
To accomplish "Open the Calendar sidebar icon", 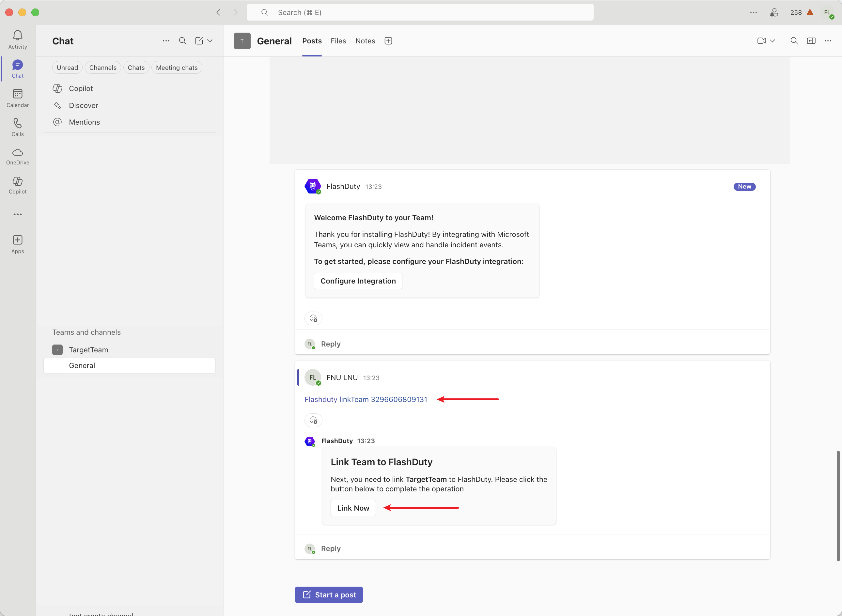I will click(x=18, y=98).
